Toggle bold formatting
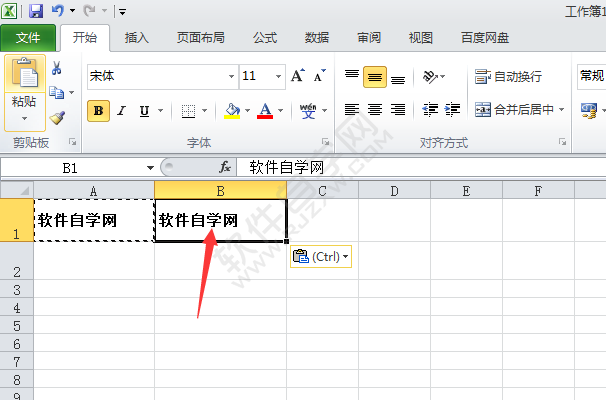This screenshot has width=606, height=400. [x=98, y=111]
